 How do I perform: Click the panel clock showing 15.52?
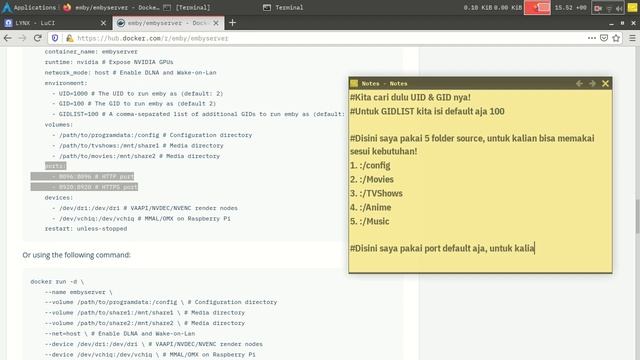tap(570, 7)
